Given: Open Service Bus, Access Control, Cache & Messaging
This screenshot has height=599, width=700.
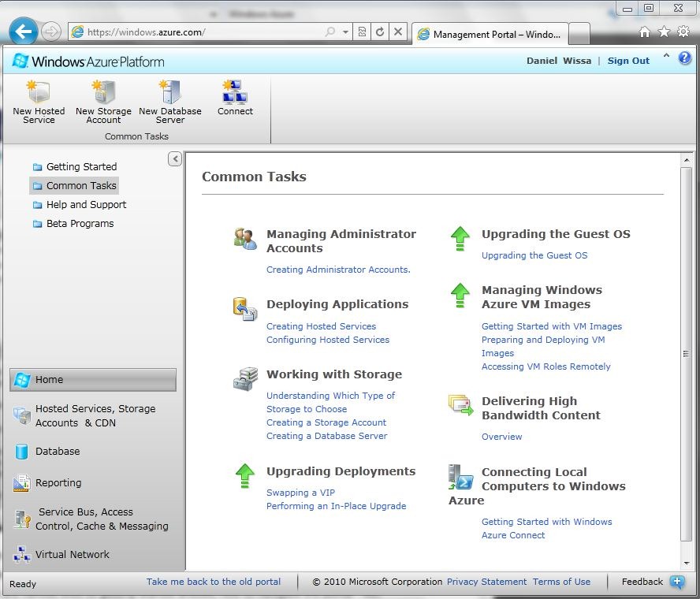Looking at the screenshot, I should (93, 519).
